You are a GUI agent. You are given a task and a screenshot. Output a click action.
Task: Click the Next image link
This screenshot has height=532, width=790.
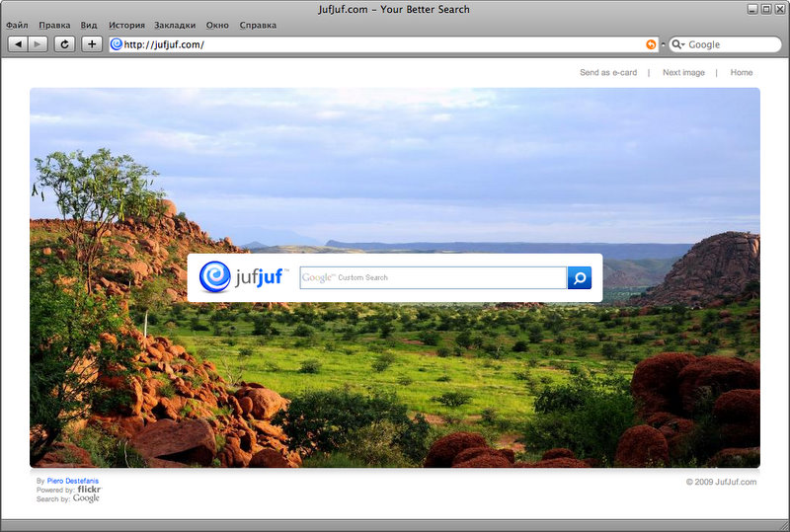pos(683,73)
